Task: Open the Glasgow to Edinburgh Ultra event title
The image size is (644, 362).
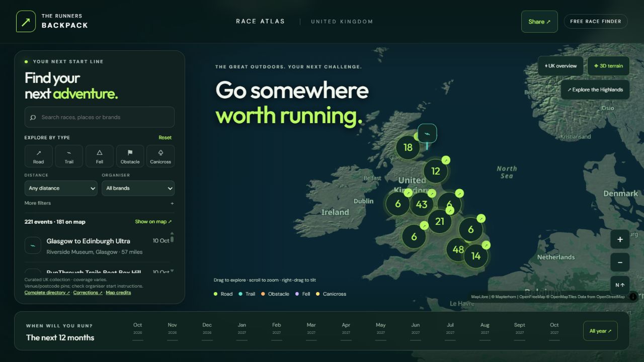Action: coord(88,241)
